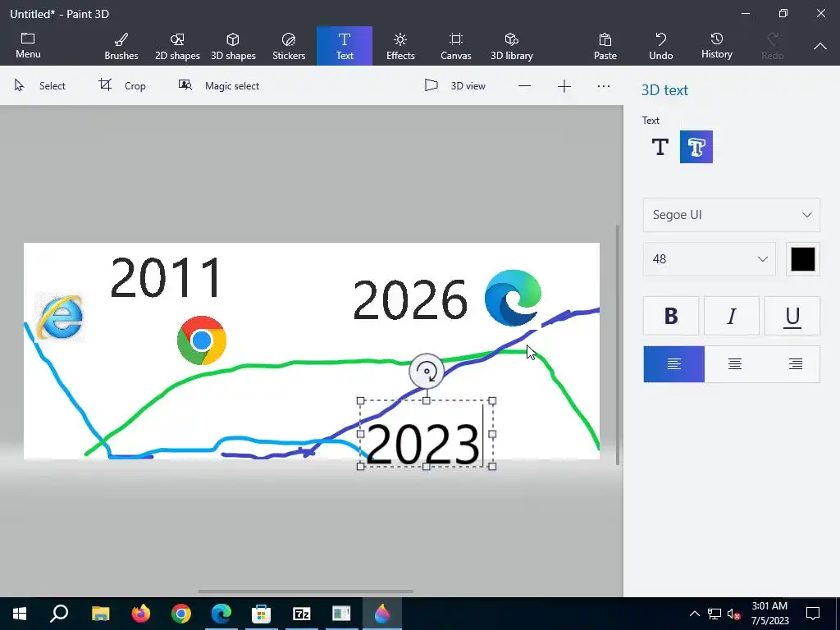Activate Magic select
840x630 pixels.
click(218, 85)
